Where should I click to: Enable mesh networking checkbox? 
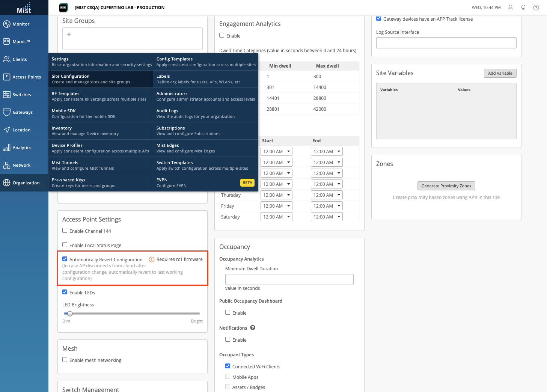[x=65, y=360]
